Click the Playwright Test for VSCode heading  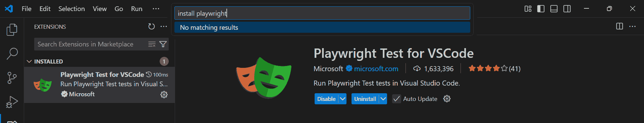tap(393, 53)
